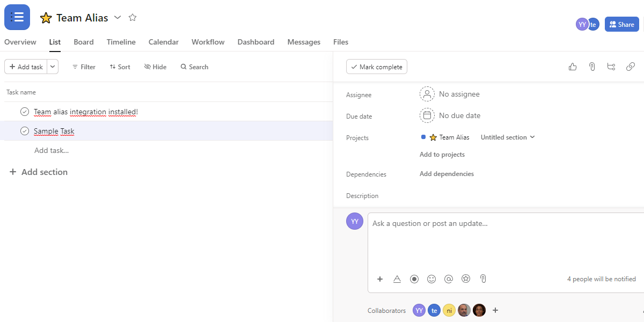Image resolution: width=644 pixels, height=322 pixels.
Task: Click the YY avatar beside the comment box
Action: pyautogui.click(x=355, y=221)
